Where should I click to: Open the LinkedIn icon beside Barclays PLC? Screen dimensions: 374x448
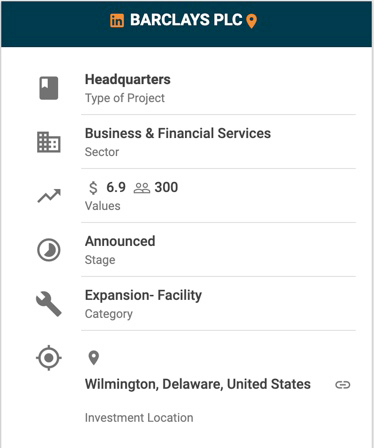click(117, 21)
